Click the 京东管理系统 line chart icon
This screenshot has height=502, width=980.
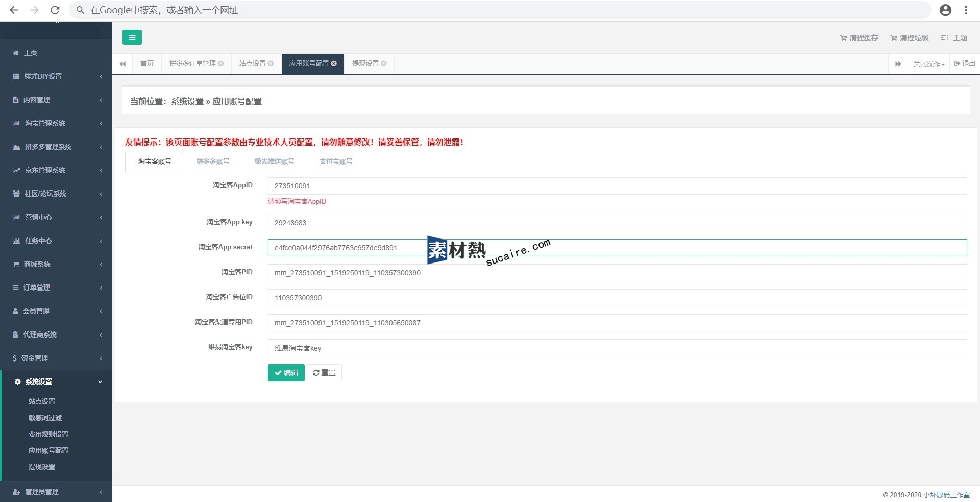(16, 170)
